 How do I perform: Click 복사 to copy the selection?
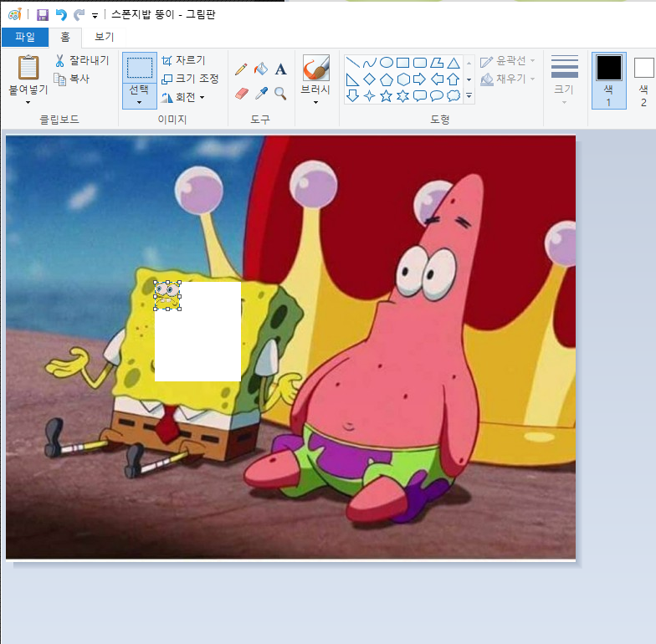(x=72, y=79)
